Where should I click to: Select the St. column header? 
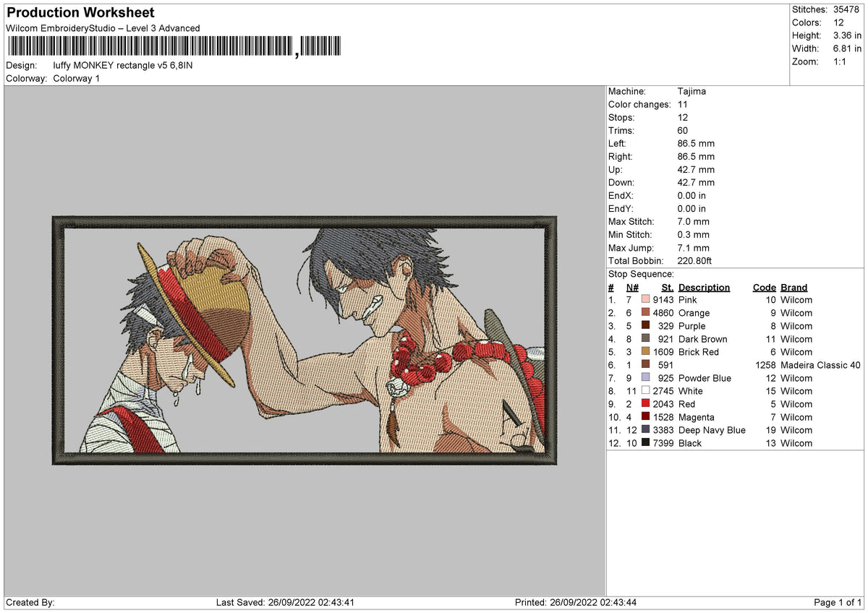[x=668, y=287]
